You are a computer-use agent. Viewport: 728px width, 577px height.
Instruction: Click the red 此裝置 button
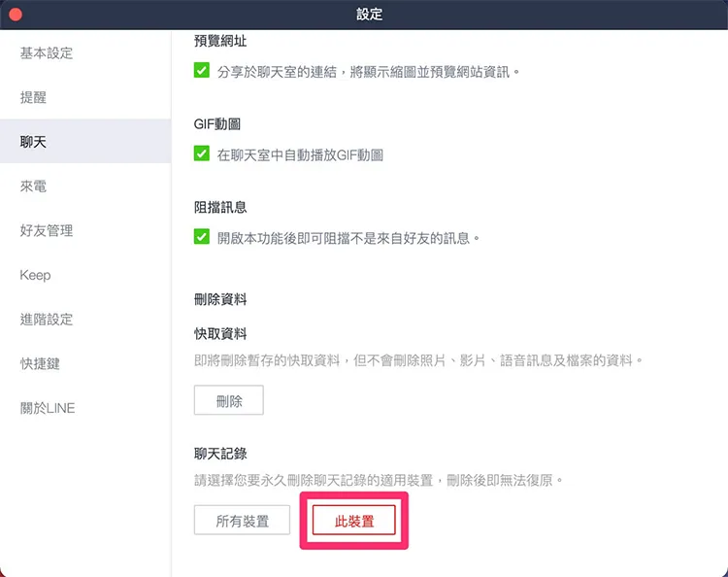pos(353,521)
